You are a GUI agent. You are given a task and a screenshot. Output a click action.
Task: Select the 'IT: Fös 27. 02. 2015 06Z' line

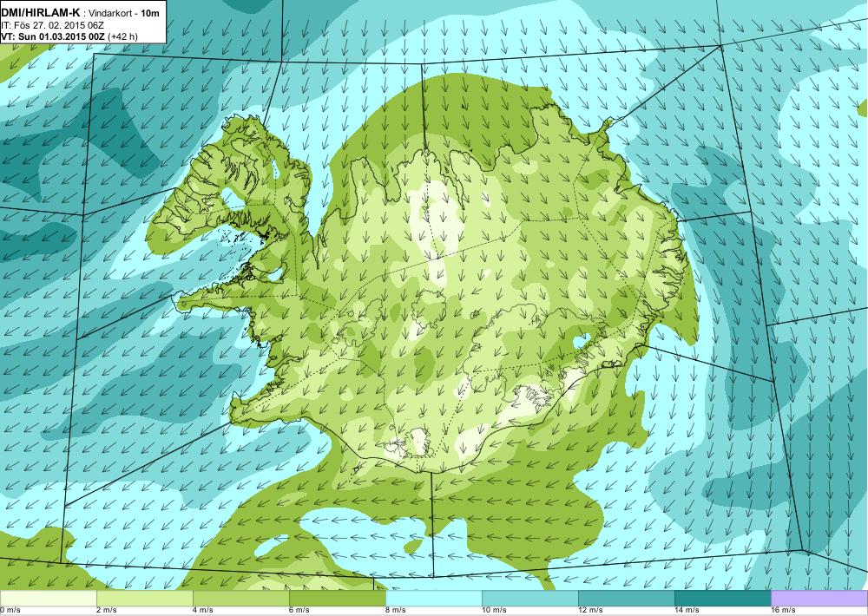53,25
